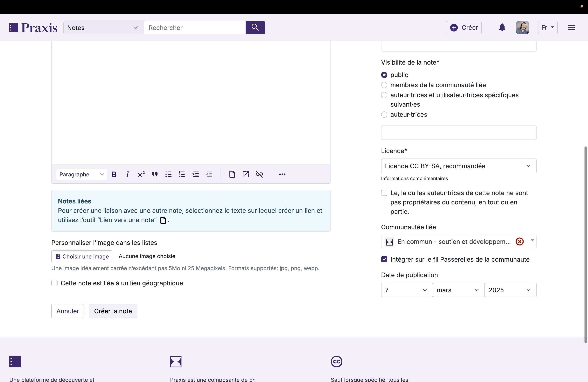The height and width of the screenshot is (382, 588).
Task: Click the empty field below visibility options
Action: pos(458,133)
